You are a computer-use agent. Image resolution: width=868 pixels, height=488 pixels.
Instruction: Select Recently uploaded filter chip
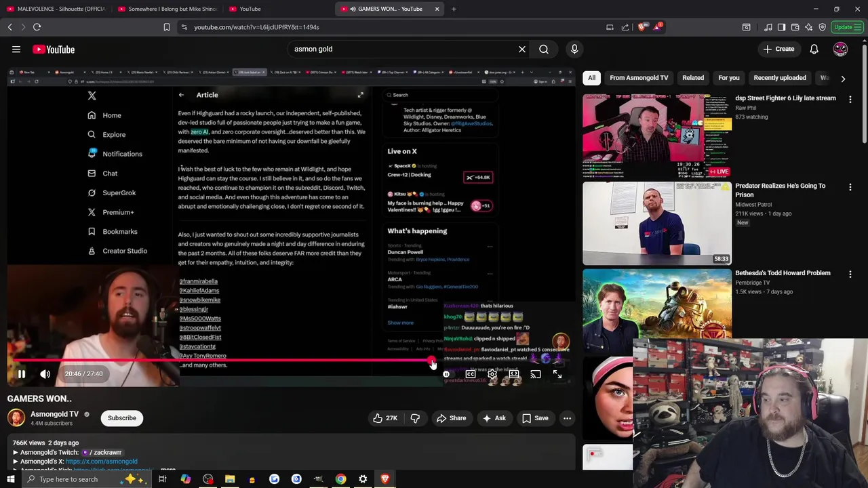[x=780, y=78]
